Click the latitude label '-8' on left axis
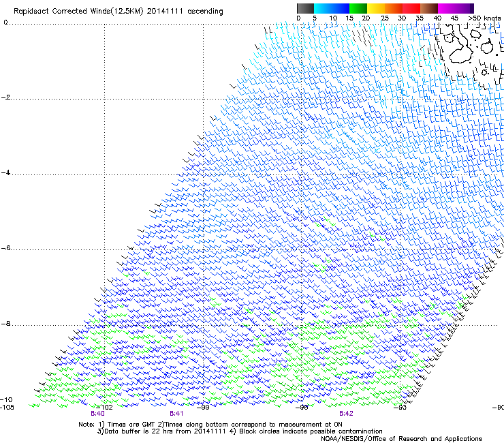The image size is (504, 443). [x=5, y=324]
